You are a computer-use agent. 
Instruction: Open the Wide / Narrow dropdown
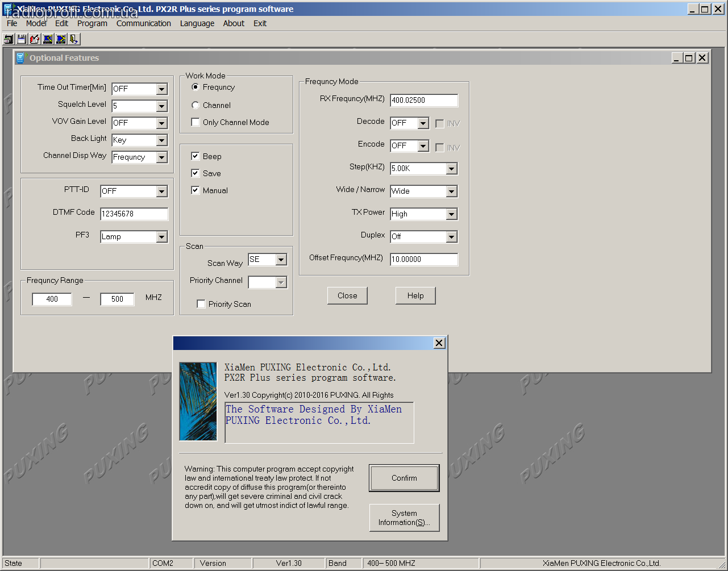coord(452,191)
